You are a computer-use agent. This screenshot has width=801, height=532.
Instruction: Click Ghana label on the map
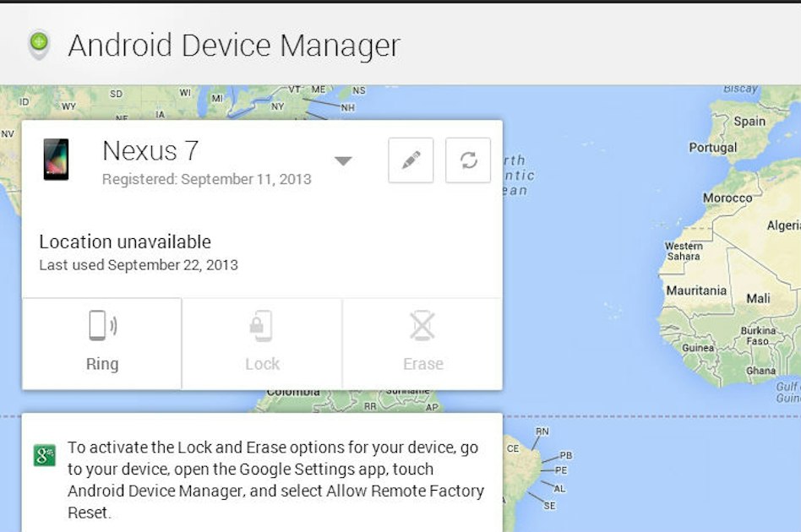click(760, 371)
